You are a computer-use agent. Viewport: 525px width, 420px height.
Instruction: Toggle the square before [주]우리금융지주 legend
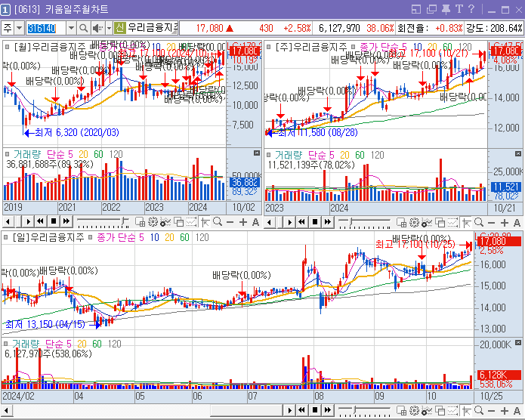point(268,47)
